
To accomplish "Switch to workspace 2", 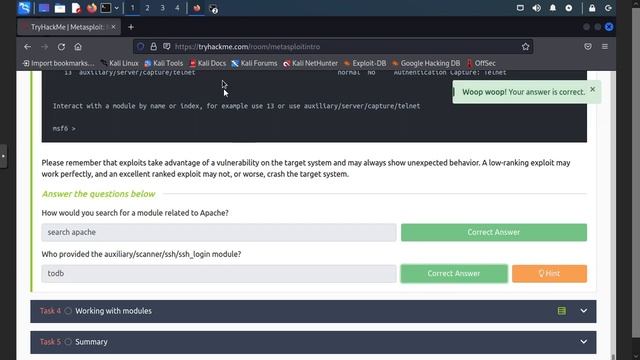I will (147, 8).
